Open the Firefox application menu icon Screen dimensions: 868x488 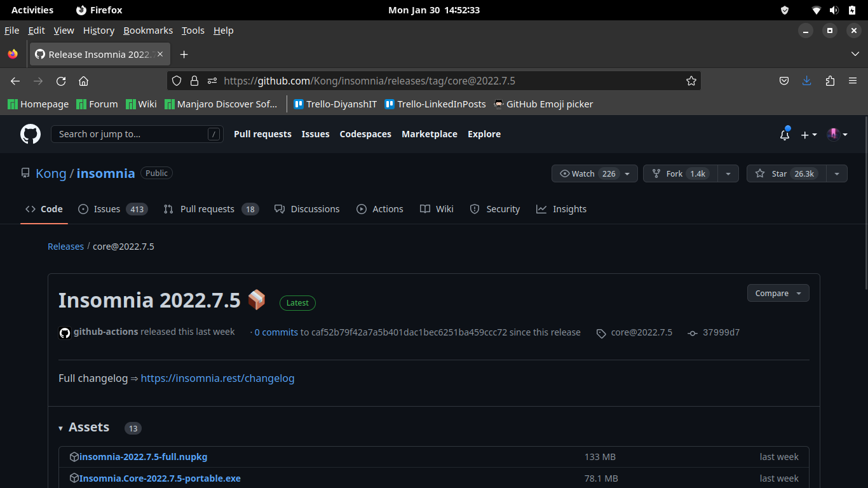click(853, 81)
